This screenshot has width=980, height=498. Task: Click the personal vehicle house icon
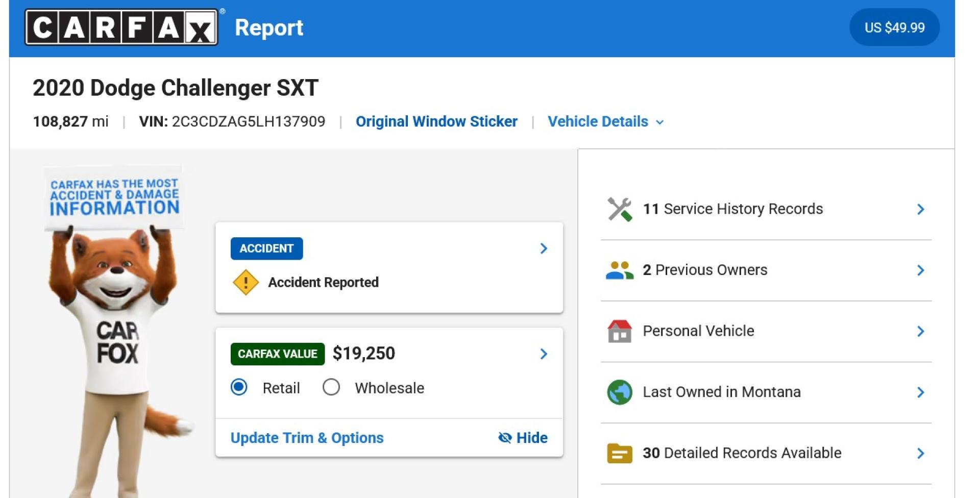[620, 332]
